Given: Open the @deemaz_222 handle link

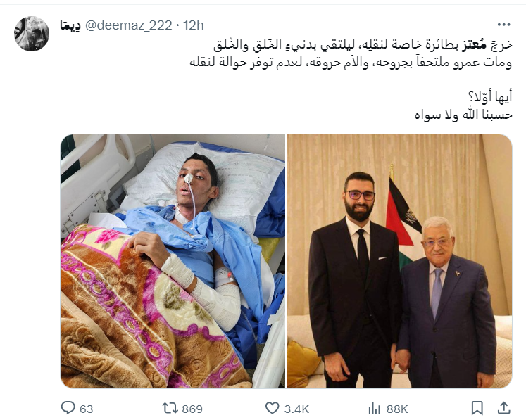Looking at the screenshot, I should pyautogui.click(x=128, y=25).
